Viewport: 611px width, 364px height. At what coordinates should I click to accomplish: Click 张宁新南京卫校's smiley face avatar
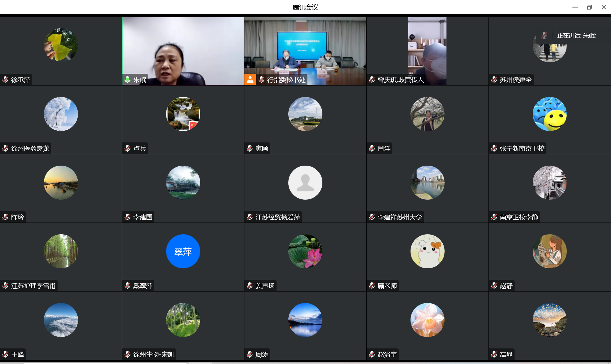click(550, 114)
